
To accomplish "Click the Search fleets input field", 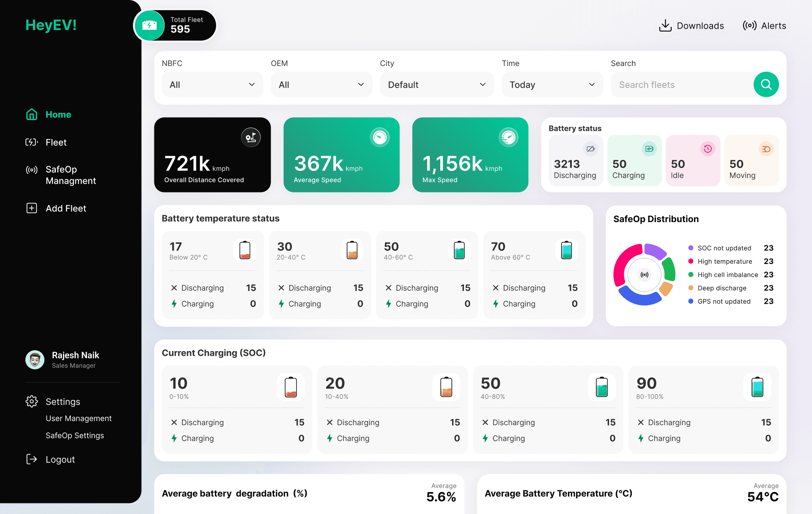I will [681, 85].
